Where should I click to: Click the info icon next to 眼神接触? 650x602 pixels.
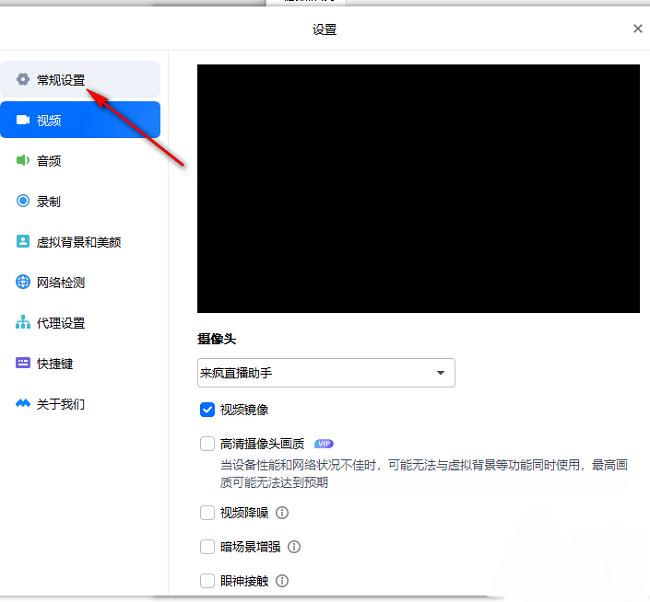coord(282,581)
